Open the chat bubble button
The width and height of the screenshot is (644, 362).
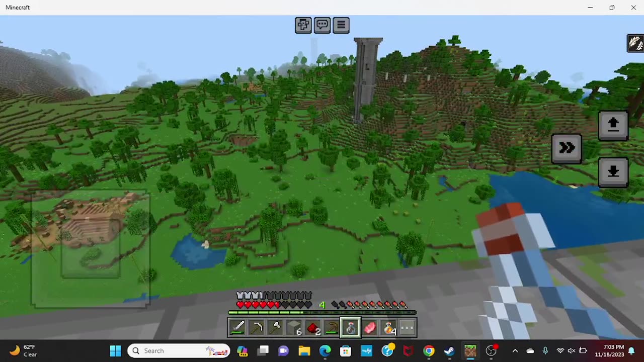pyautogui.click(x=322, y=25)
